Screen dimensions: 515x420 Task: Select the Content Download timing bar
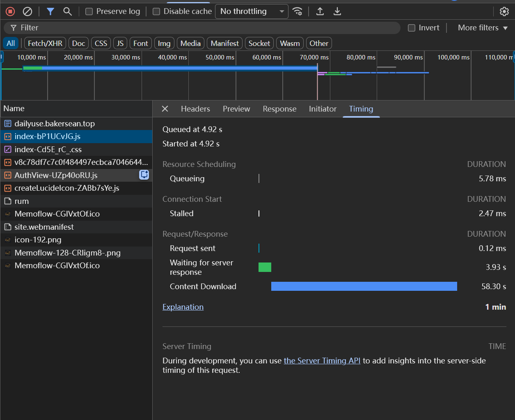coord(364,286)
